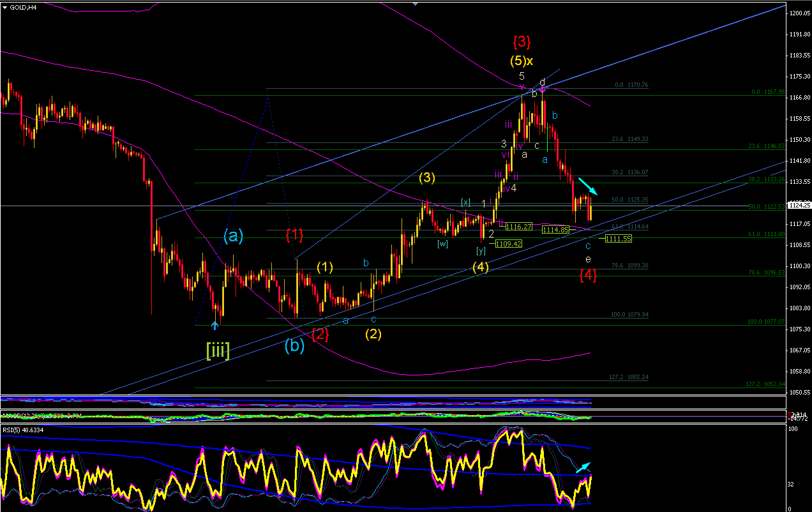Click the 1109.42 price label box
The image size is (812, 512).
click(x=509, y=244)
